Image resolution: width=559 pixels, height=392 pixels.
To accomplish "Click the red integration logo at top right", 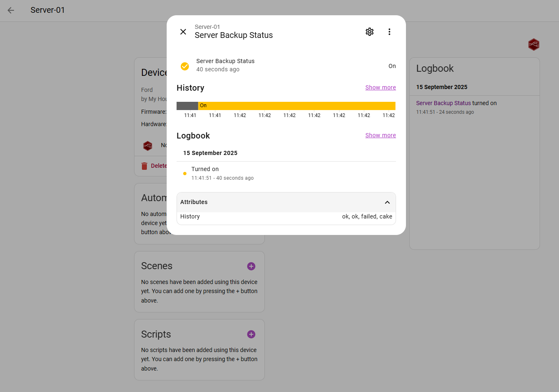I will 534,45.
